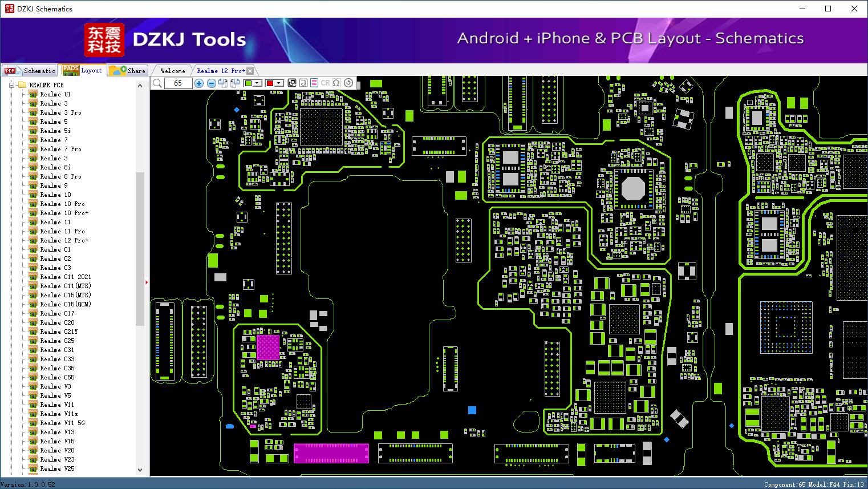This screenshot has height=489, width=868.
Task: Switch to the PADS Layout tab
Action: tap(82, 70)
